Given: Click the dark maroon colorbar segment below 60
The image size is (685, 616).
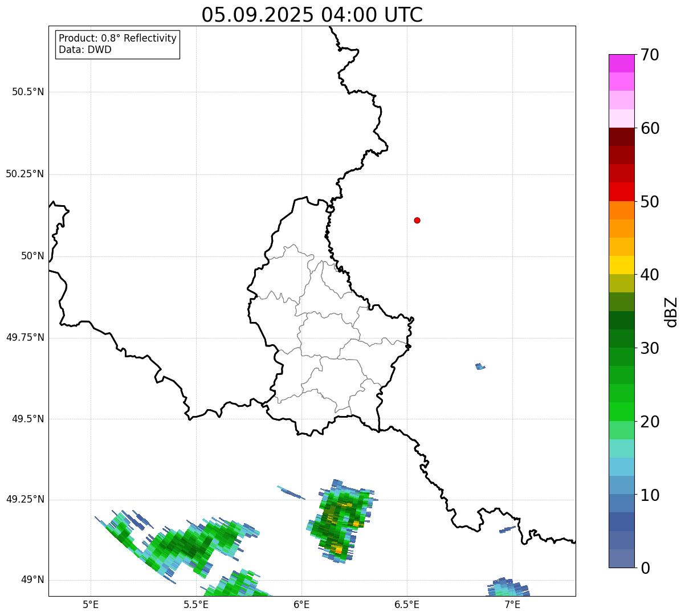Looking at the screenshot, I should [622, 137].
